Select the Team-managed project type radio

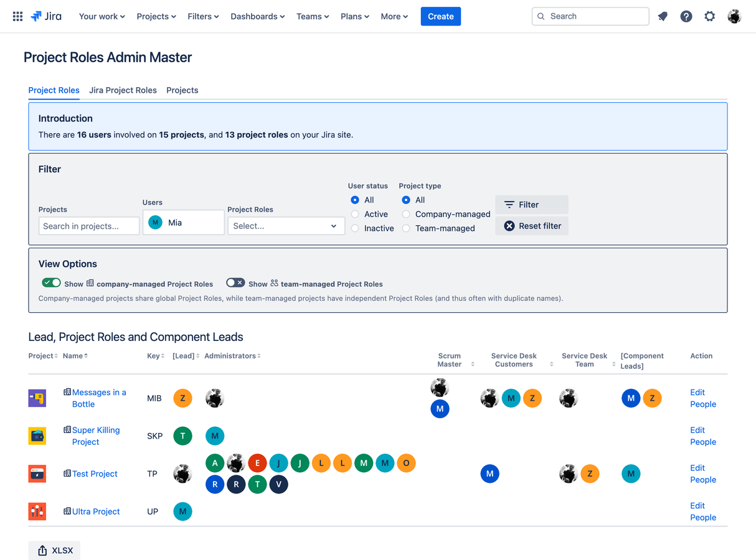coord(406,228)
